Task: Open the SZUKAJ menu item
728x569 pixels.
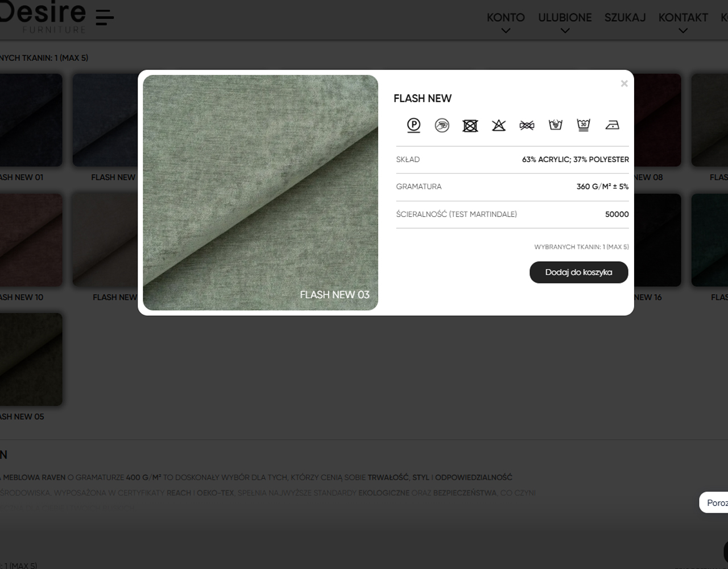Action: pyautogui.click(x=625, y=18)
